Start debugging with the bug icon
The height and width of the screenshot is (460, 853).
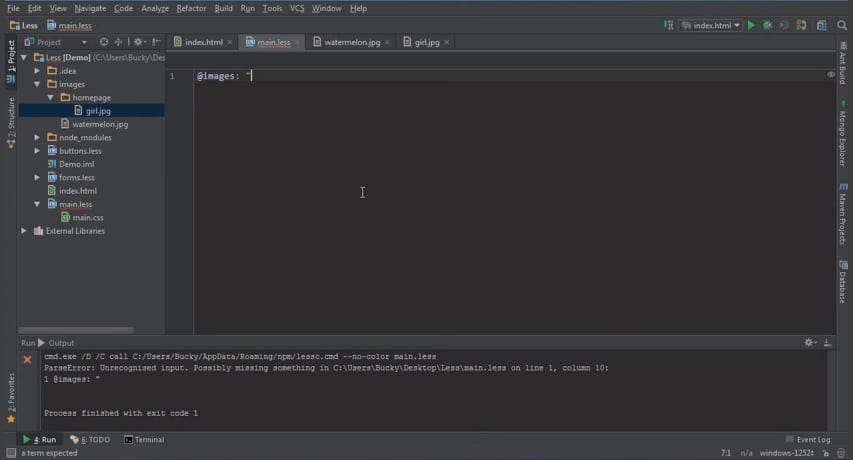[x=768, y=25]
